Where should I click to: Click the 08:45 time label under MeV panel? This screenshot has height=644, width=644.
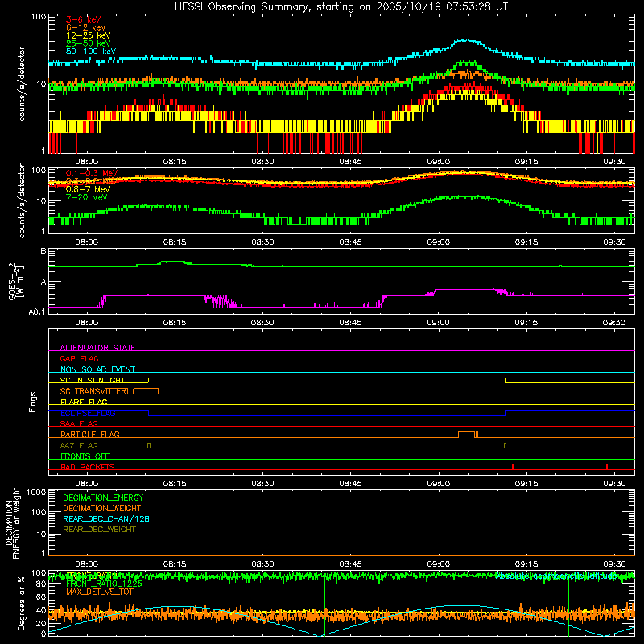[x=350, y=242]
